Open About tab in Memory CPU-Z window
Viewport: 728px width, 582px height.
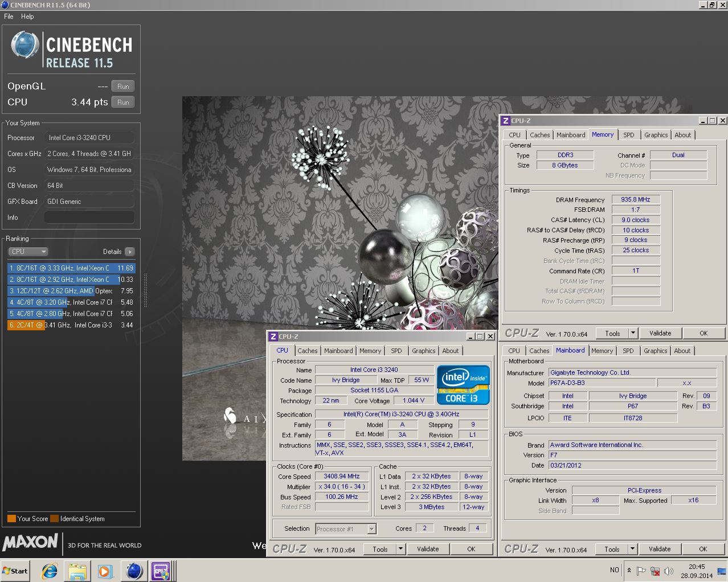[682, 135]
